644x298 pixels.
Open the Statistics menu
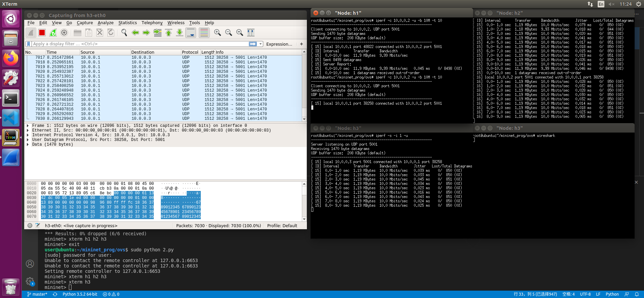(127, 23)
